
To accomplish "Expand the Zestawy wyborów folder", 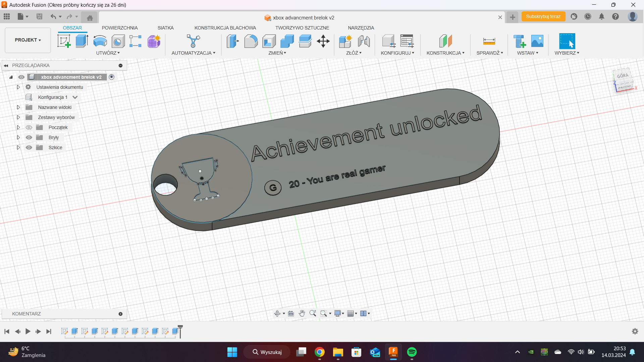I will (x=18, y=117).
